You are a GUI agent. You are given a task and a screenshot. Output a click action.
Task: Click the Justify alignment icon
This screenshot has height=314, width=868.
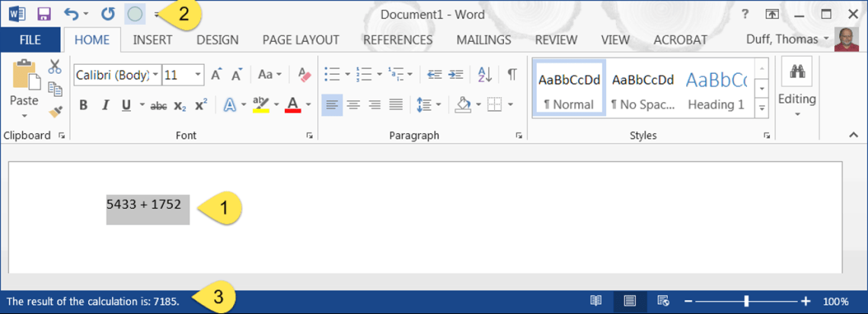point(396,104)
